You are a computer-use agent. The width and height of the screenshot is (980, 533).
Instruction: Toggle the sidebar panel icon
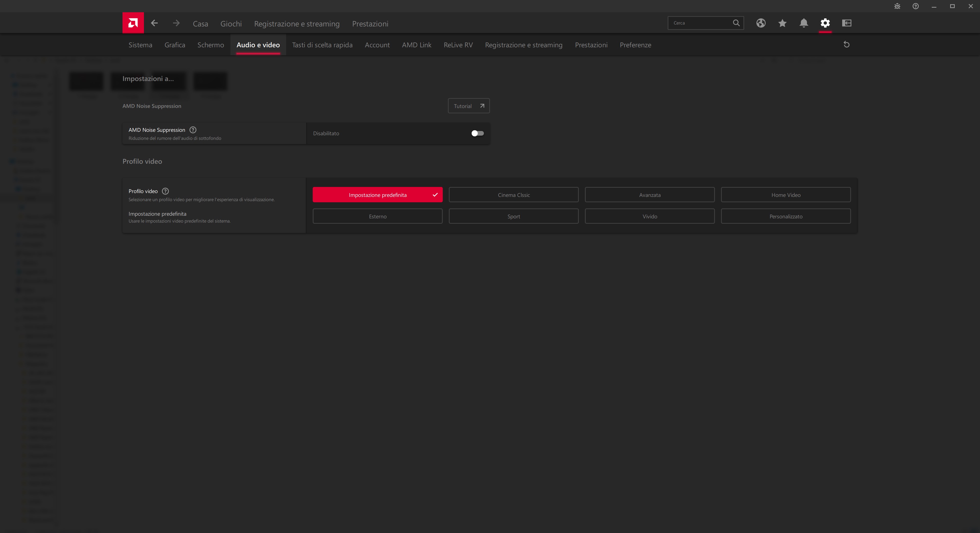point(847,23)
